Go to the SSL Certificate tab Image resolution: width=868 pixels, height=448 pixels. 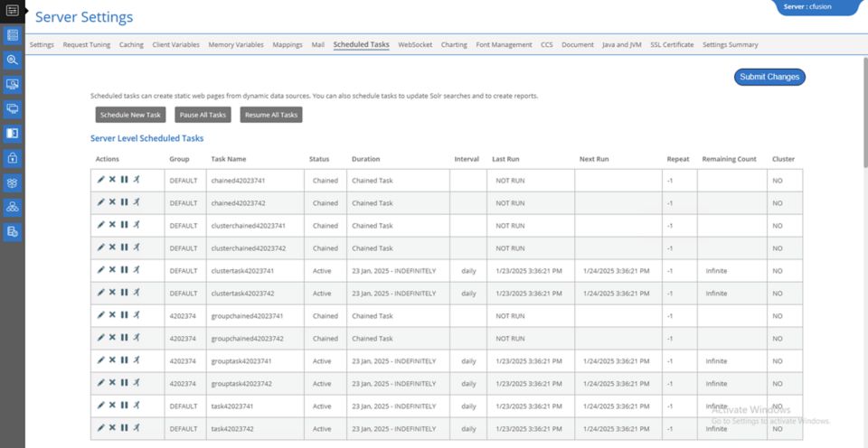tap(672, 44)
